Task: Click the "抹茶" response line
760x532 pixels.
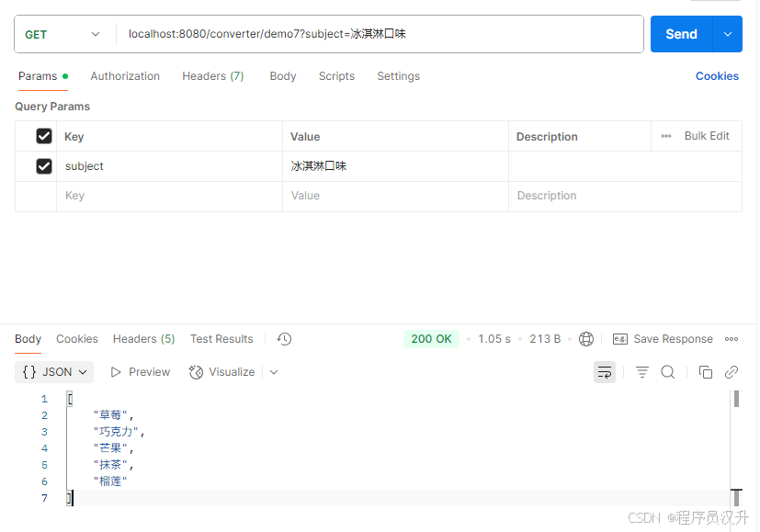Action: pos(113,465)
